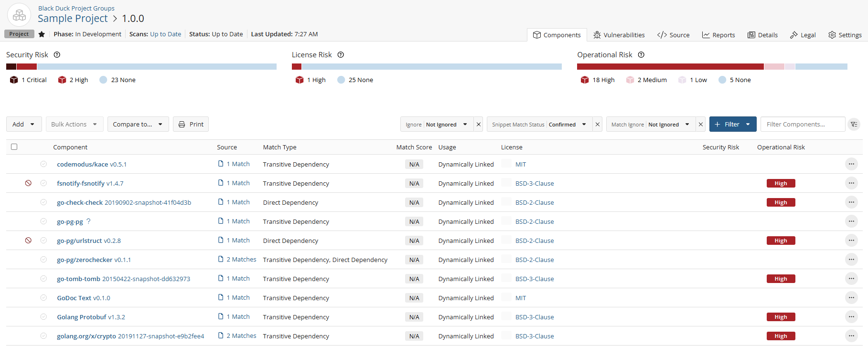Open more actions for go-pg/urlstruct row
The height and width of the screenshot is (346, 868).
click(x=851, y=241)
